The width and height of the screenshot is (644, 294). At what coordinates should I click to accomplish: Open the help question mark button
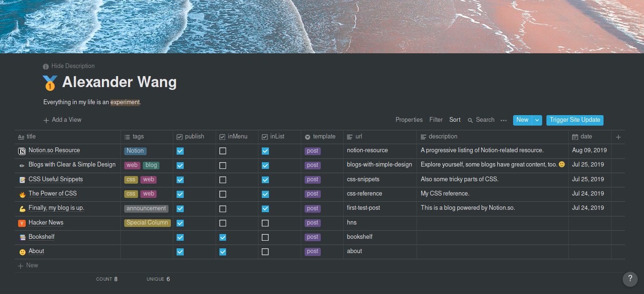[x=630, y=279]
